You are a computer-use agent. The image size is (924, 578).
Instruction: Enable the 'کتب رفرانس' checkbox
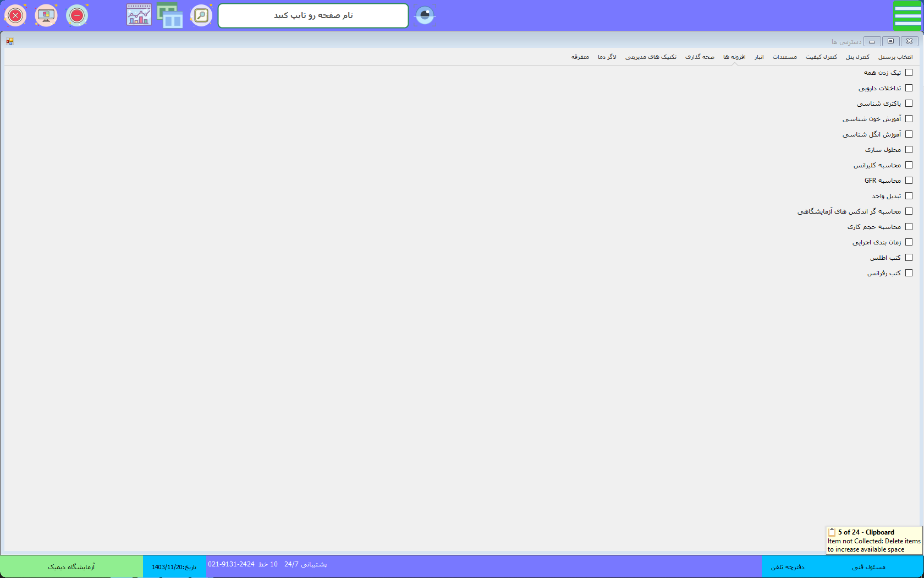coord(909,273)
